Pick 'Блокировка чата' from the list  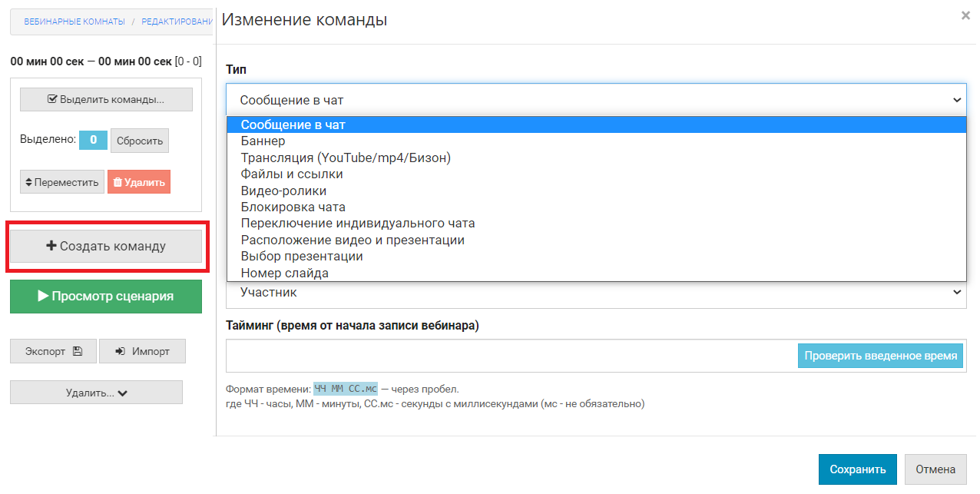[293, 207]
